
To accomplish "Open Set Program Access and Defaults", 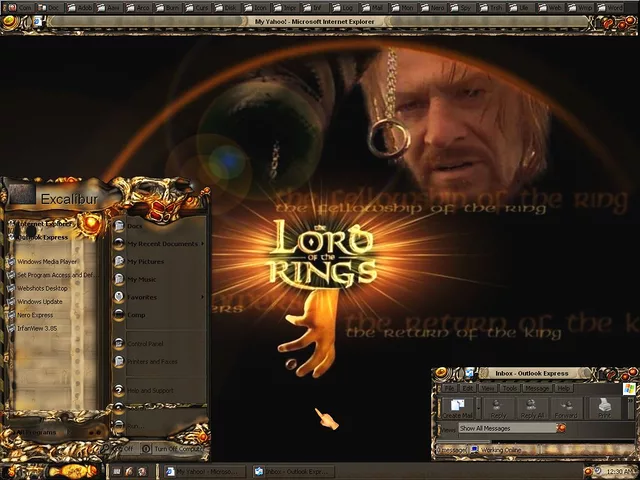I will [51, 275].
